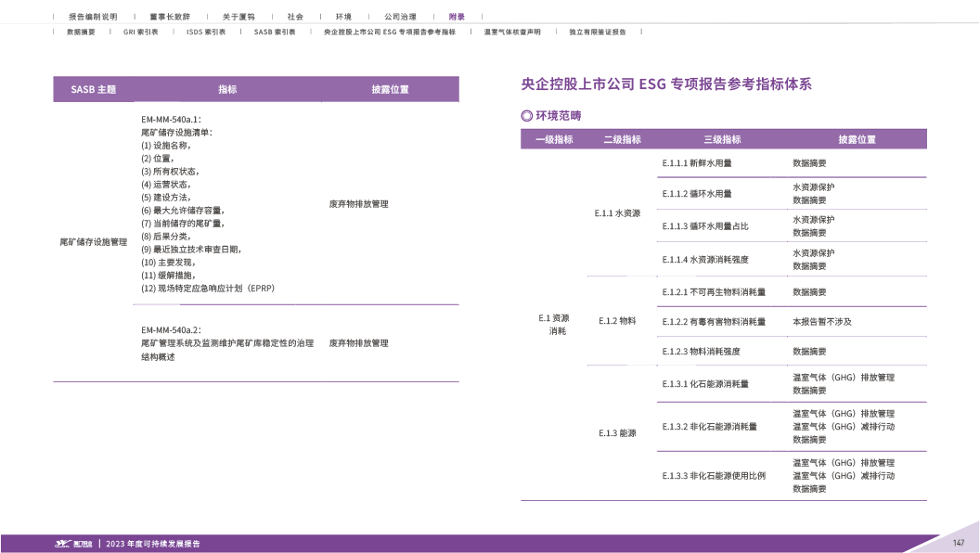Viewport: 980px width, 553px height.
Task: Select the 关于厦钨 navigation tab
Action: point(238,17)
